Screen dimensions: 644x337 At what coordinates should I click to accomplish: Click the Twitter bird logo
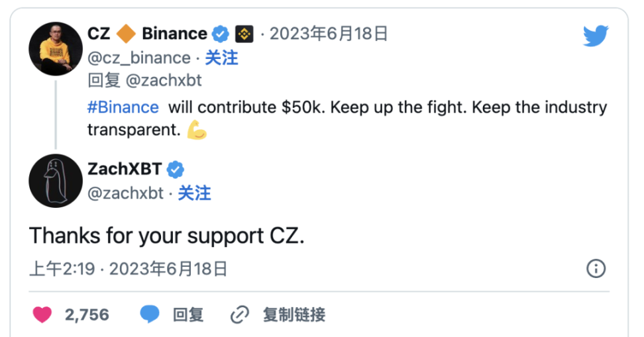point(596,36)
